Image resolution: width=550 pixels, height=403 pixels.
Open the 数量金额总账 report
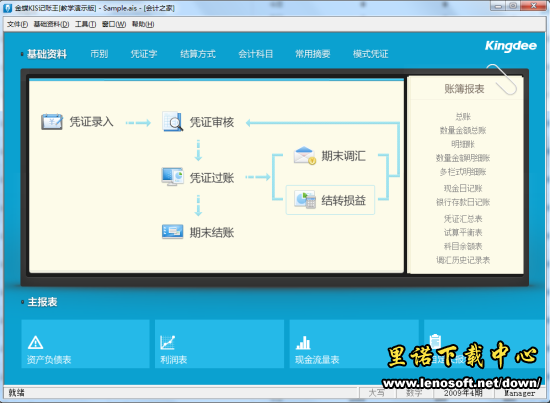point(463,130)
